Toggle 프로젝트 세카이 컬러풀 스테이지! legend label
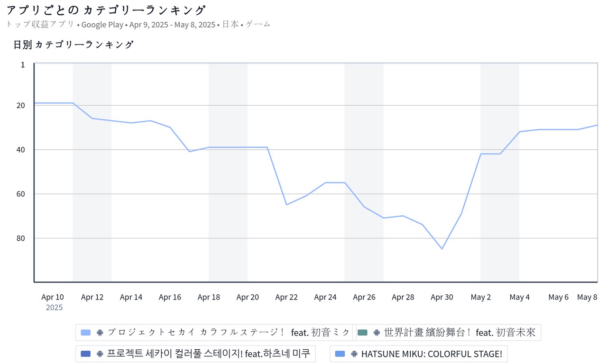This screenshot has height=364, width=607. point(209,354)
